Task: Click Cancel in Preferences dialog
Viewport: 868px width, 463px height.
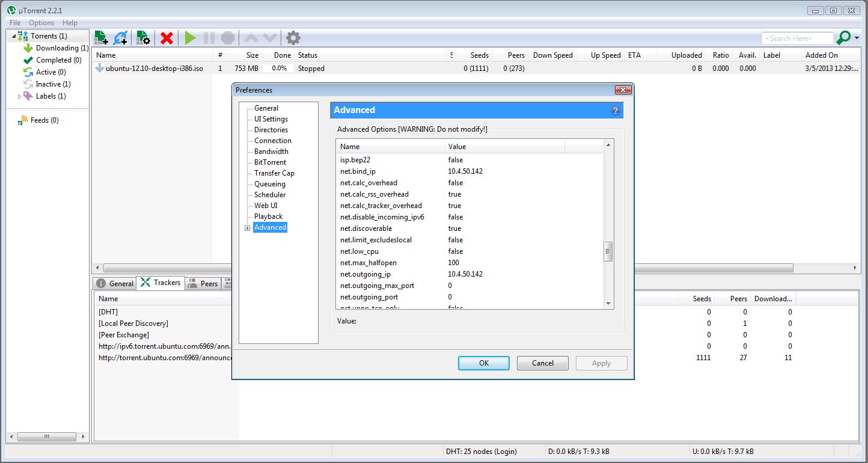Action: coord(543,363)
